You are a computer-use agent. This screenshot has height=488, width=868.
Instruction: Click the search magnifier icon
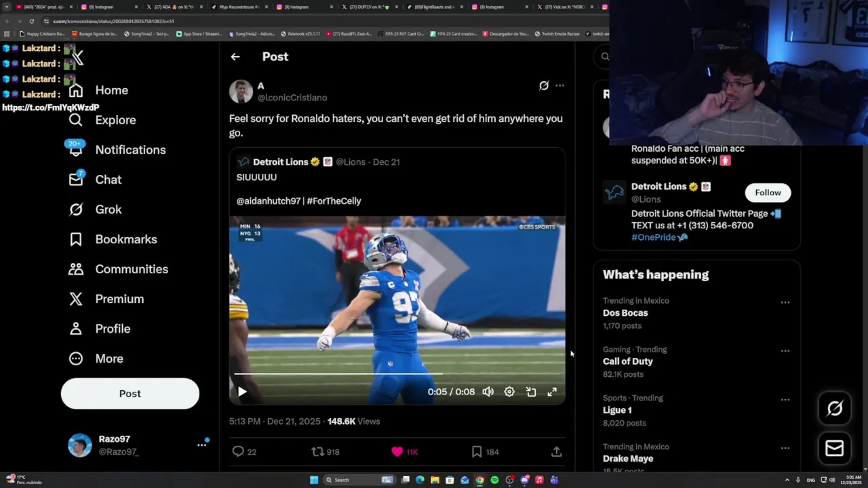[605, 57]
